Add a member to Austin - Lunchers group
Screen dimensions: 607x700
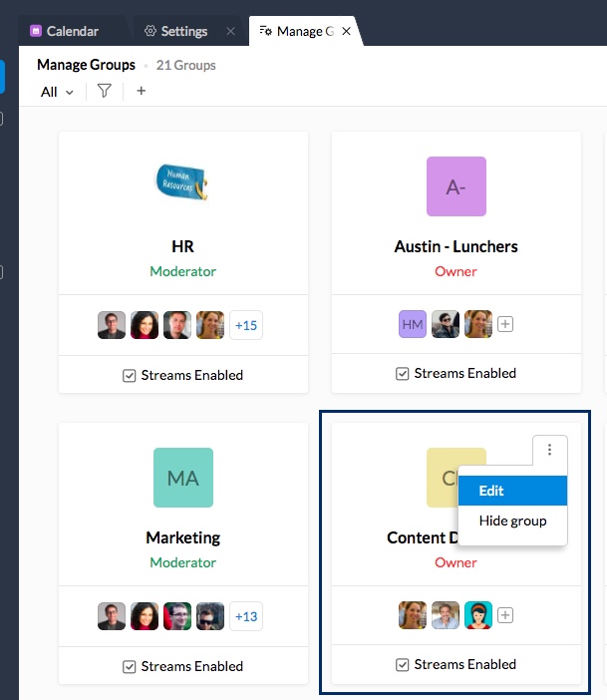505,324
